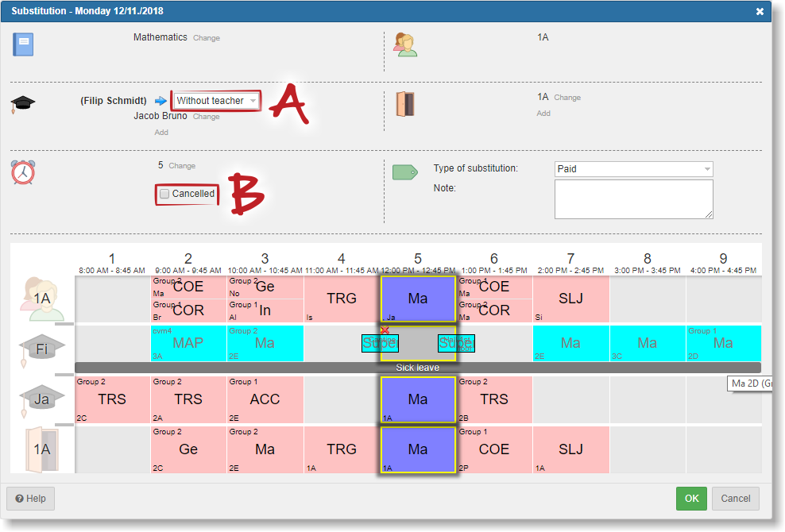Select the Group 2 Ge lesson in the 1A class row
The image size is (785, 532).
[x=265, y=287]
